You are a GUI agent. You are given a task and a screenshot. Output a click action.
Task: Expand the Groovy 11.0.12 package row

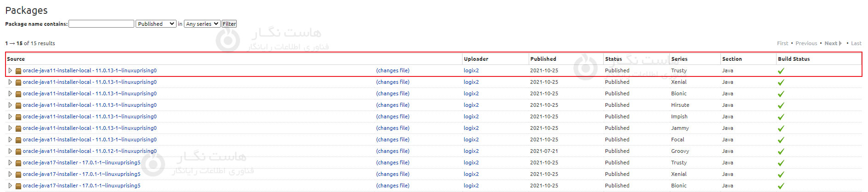[x=10, y=151]
